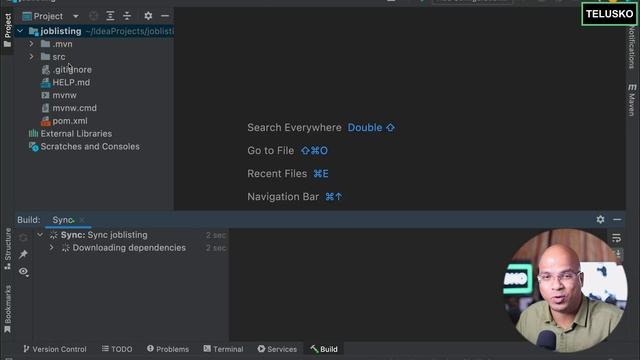Open Build panel settings gear
The image size is (640, 360).
600,219
